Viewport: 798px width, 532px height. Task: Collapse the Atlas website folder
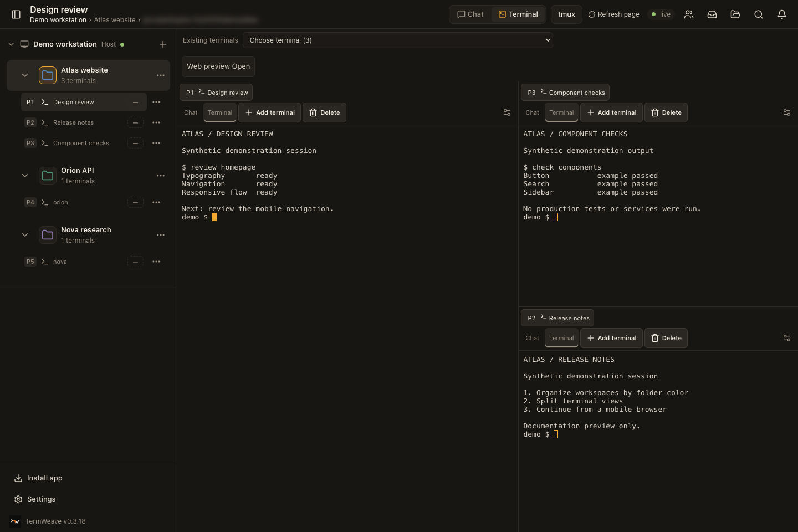coord(25,75)
